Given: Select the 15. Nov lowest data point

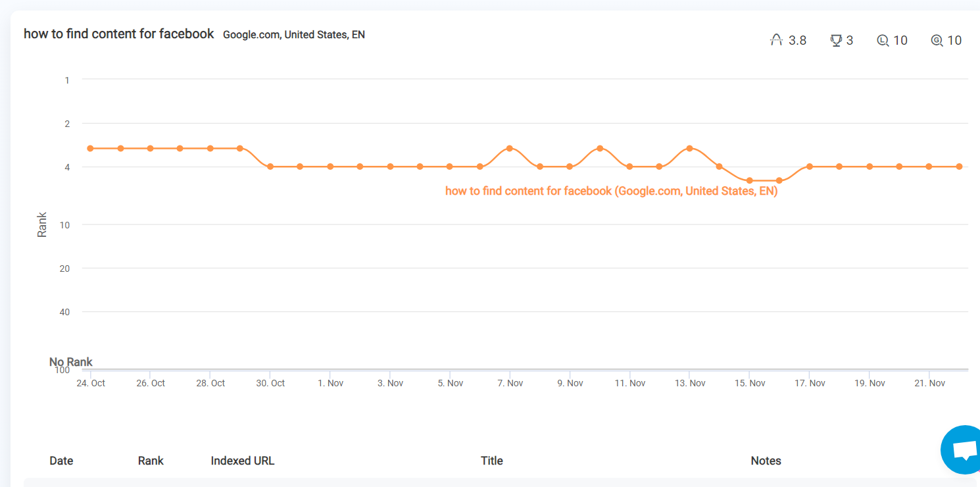Looking at the screenshot, I should coord(749,180).
